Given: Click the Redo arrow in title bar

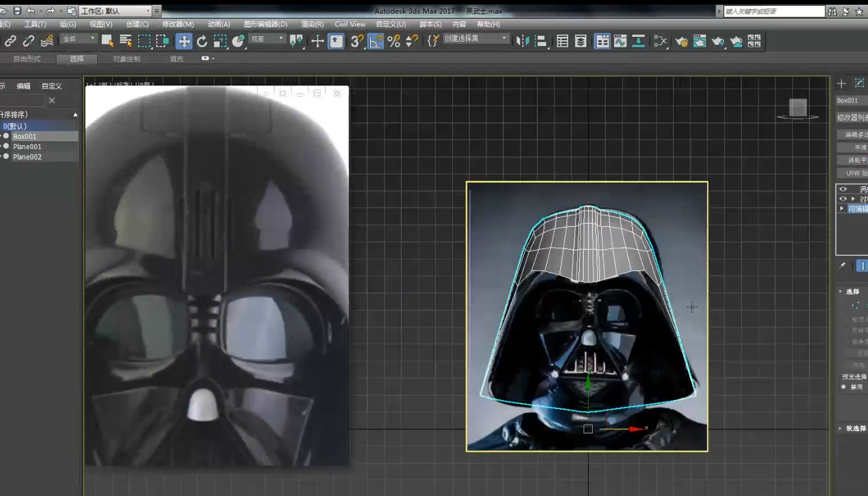Looking at the screenshot, I should tap(50, 11).
